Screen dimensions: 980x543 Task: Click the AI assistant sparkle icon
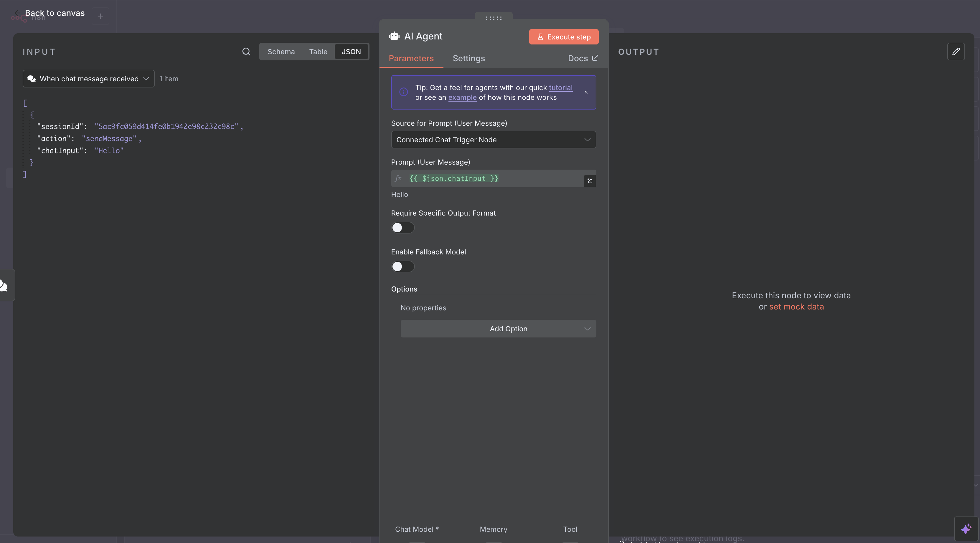pos(966,529)
